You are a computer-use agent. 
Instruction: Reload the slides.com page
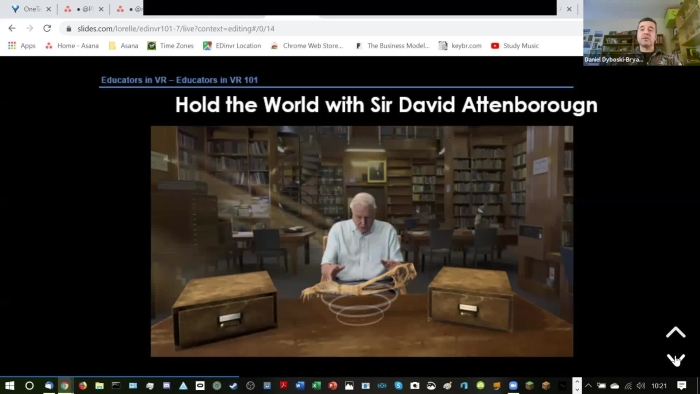[47, 28]
